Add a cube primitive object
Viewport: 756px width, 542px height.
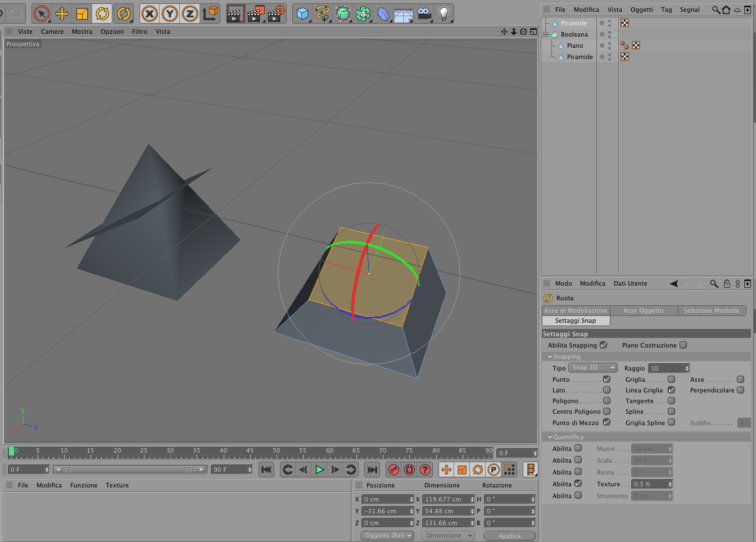tap(303, 13)
